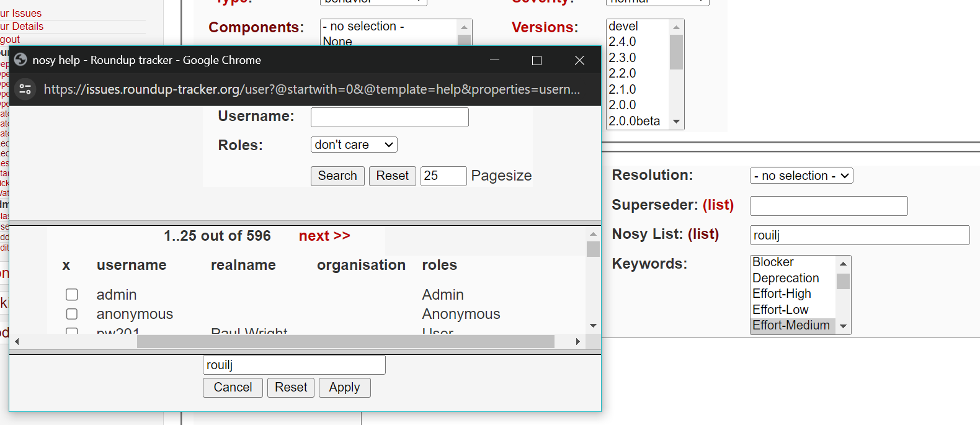Image resolution: width=980 pixels, height=425 pixels.
Task: Click the user results vertical scroll up arrow
Action: [593, 234]
